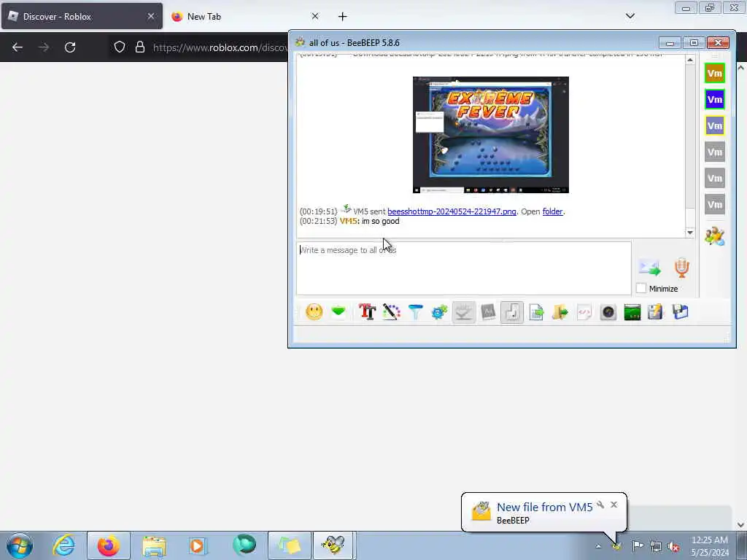
Task: Open the folder link in chat
Action: [553, 211]
